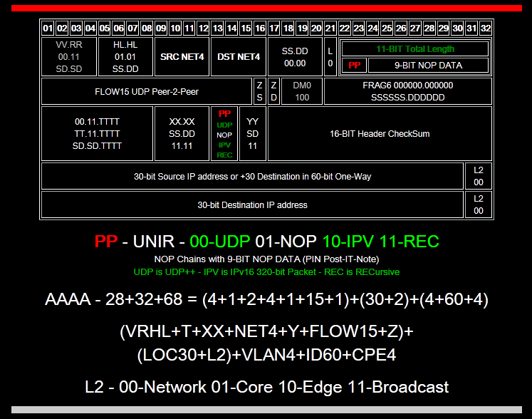Click bit number cell 21
Screen dimensions: 532x419
(330, 28)
